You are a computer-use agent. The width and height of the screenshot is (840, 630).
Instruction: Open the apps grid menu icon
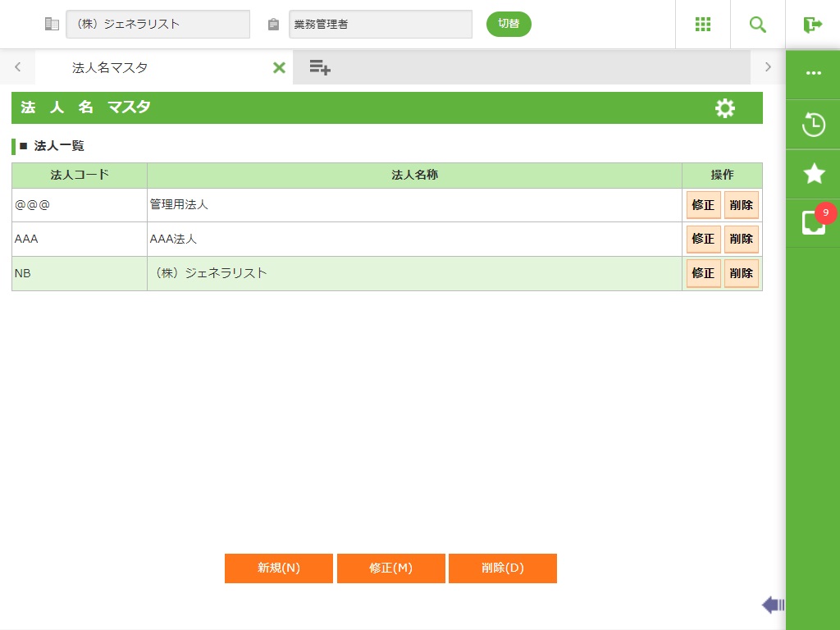coord(702,24)
